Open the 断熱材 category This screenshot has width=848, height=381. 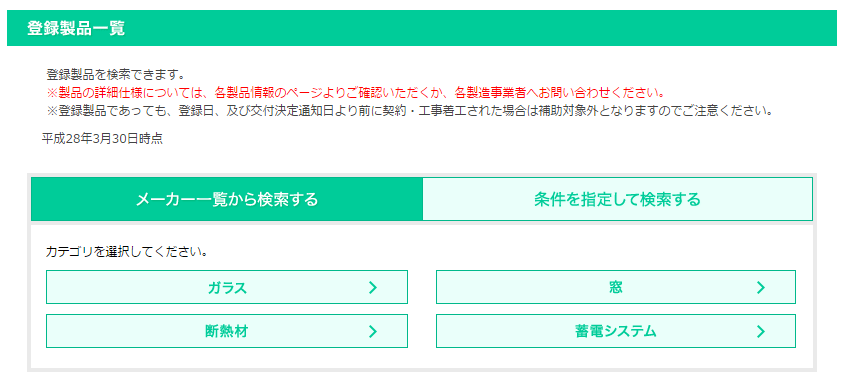(227, 331)
